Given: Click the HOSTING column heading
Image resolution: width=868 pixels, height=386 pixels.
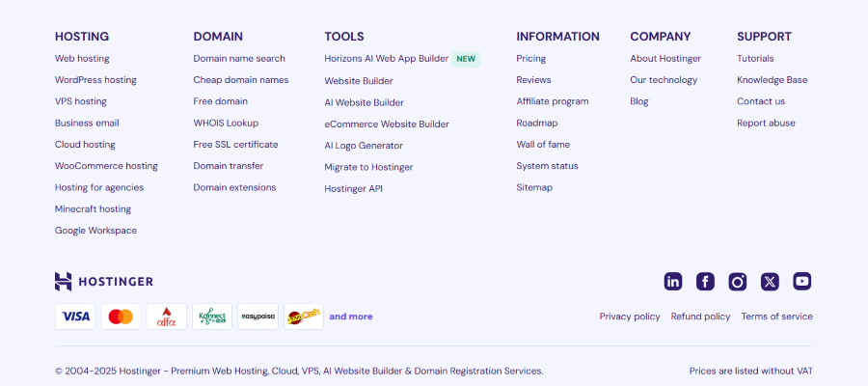Looking at the screenshot, I should pyautogui.click(x=82, y=37).
